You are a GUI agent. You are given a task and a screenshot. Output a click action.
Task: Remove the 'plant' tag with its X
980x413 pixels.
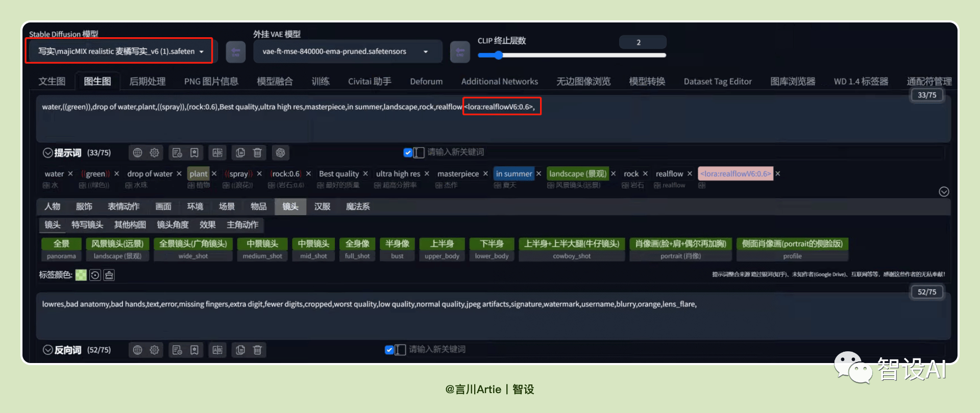click(x=214, y=174)
